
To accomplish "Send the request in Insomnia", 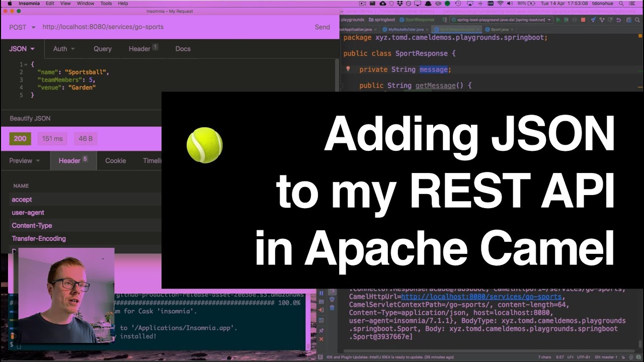I will [x=323, y=27].
